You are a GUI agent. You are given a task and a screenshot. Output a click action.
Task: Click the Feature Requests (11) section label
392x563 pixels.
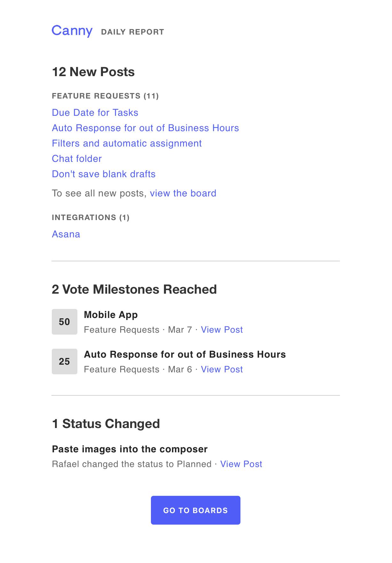tap(105, 96)
